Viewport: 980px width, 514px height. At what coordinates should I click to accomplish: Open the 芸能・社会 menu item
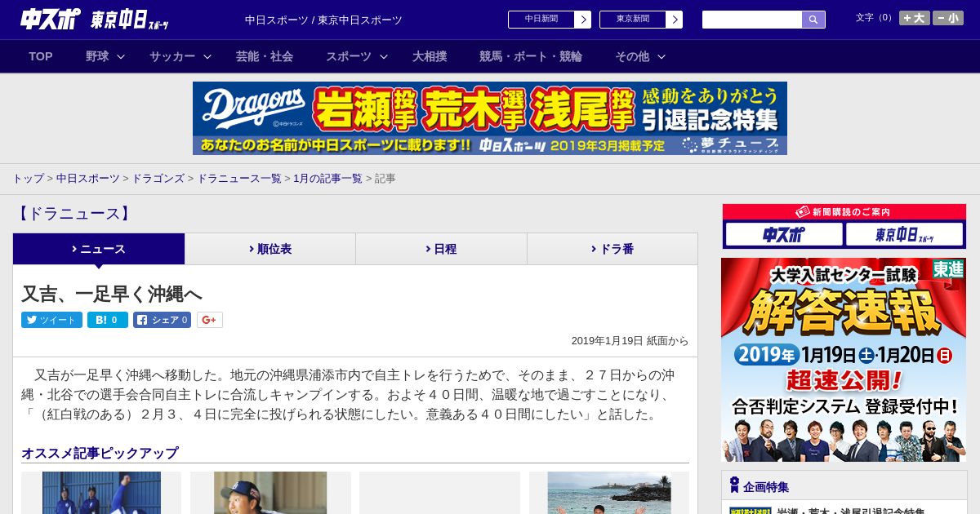[265, 56]
